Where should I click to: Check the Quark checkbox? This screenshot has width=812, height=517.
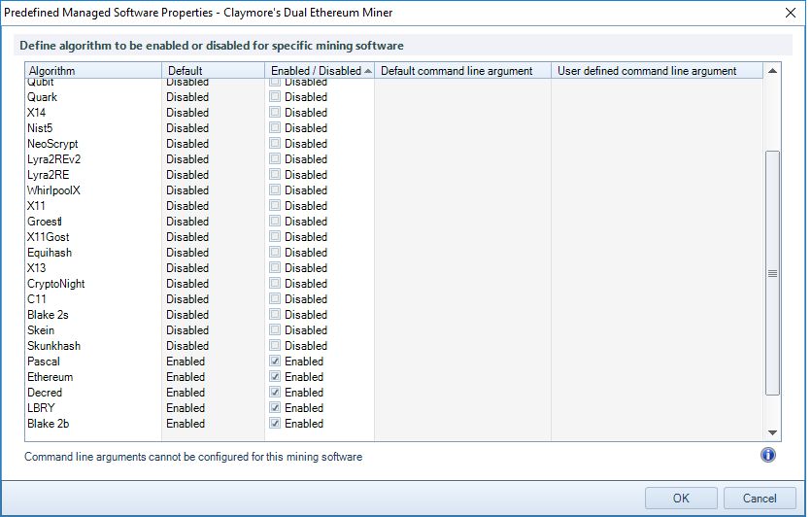pos(275,97)
